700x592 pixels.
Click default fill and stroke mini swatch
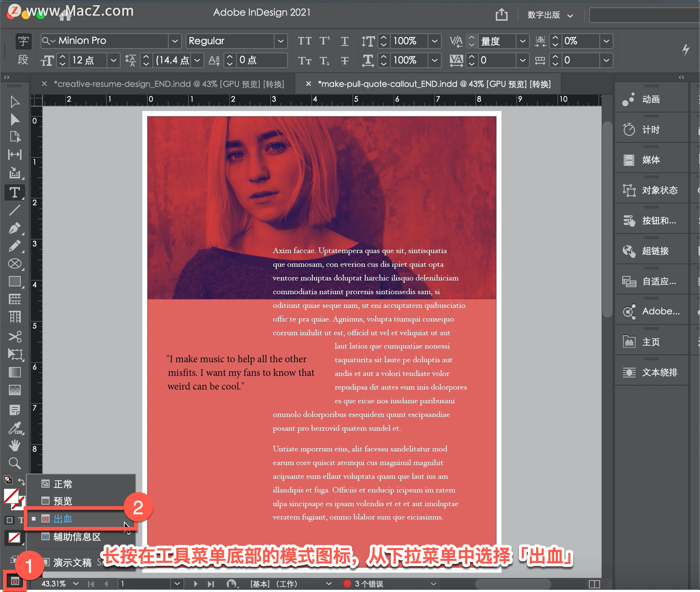tap(7, 480)
